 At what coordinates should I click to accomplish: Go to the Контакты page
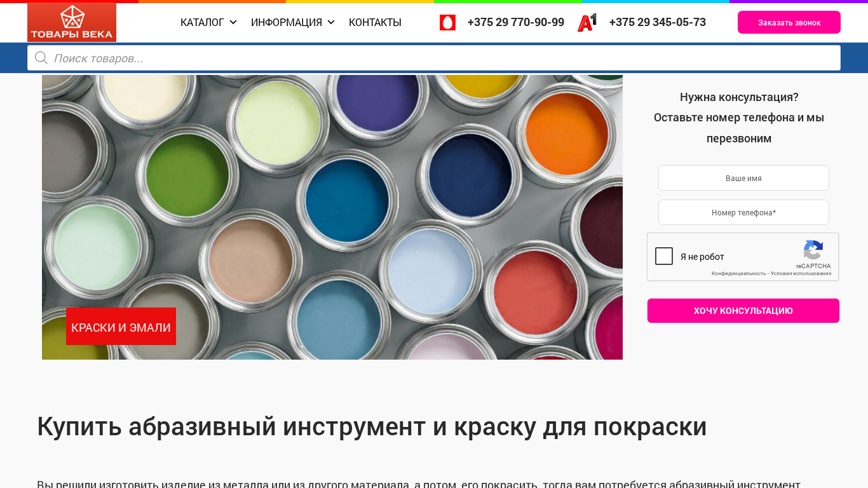pos(375,22)
